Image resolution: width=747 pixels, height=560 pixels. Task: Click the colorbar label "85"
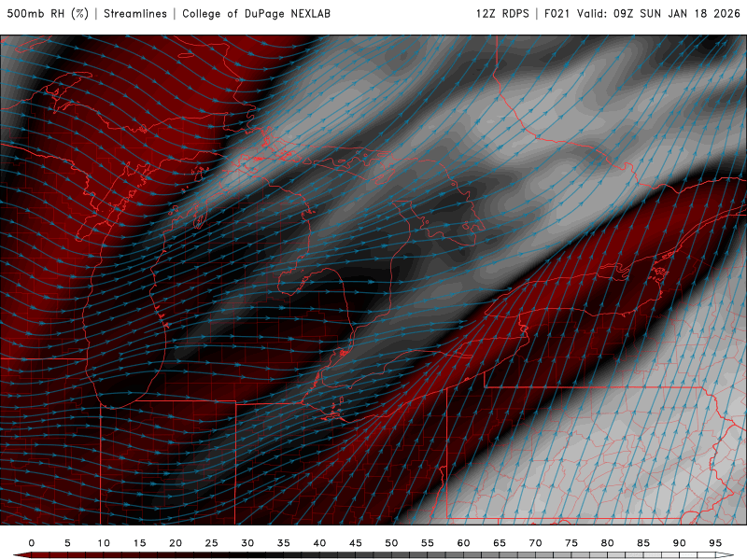click(x=643, y=543)
